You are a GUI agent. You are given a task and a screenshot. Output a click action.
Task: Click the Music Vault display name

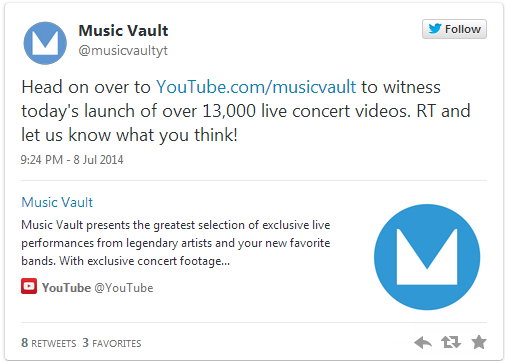click(x=123, y=31)
